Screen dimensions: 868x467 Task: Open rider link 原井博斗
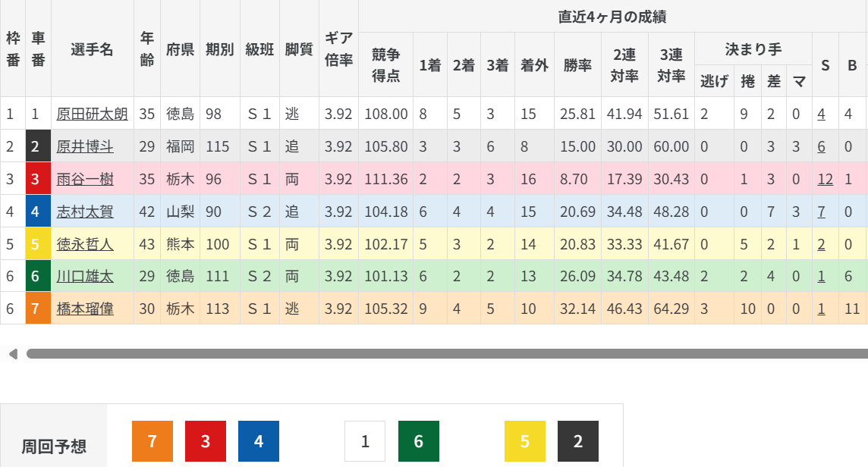[x=85, y=146]
